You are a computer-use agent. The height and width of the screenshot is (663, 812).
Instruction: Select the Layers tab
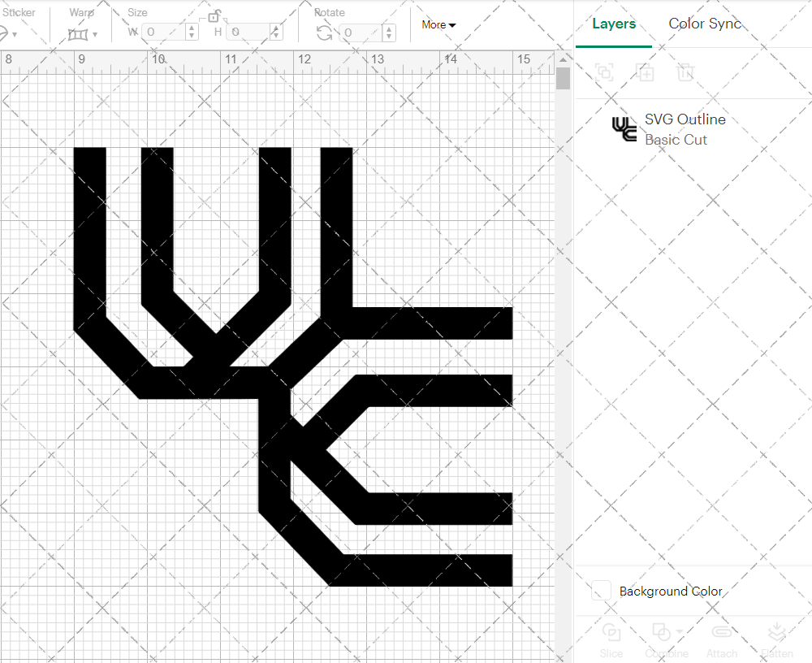pyautogui.click(x=614, y=24)
